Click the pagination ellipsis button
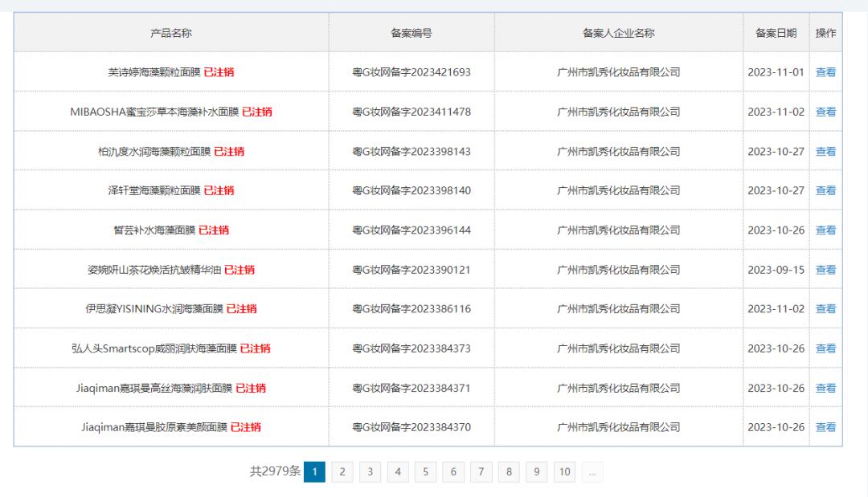Image resolution: width=868 pixels, height=497 pixels. [592, 471]
